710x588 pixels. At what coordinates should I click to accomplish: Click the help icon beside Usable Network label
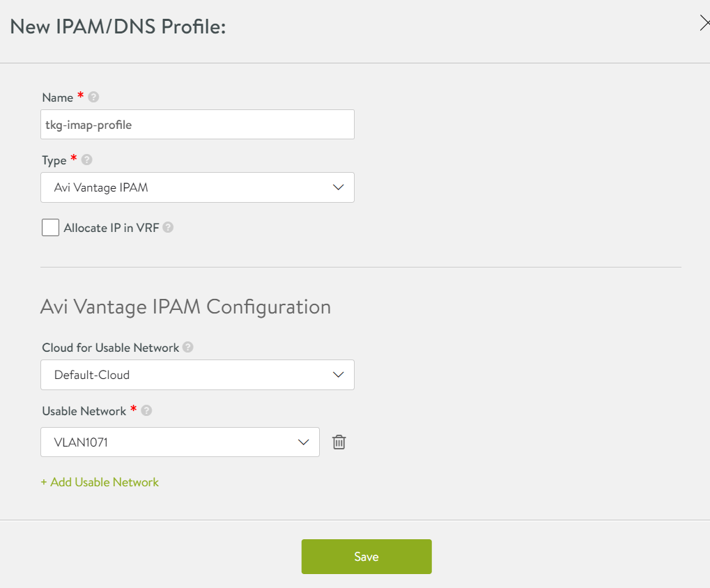click(x=146, y=411)
